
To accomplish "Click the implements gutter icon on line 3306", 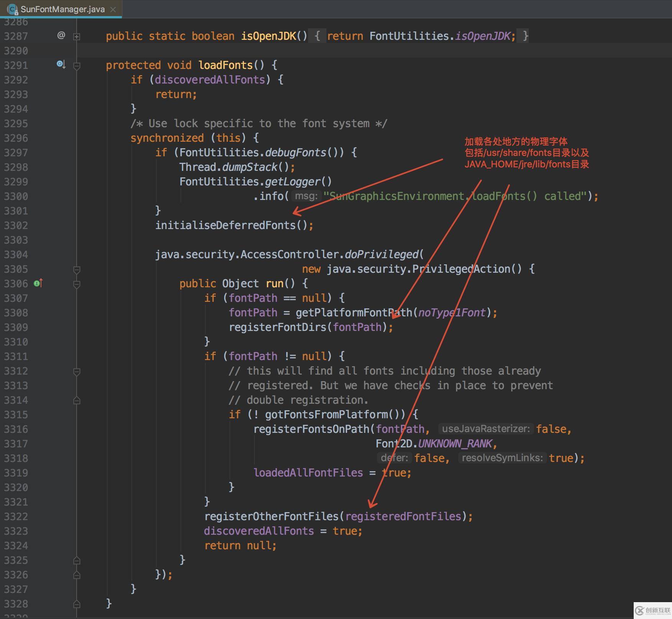I will tap(38, 283).
